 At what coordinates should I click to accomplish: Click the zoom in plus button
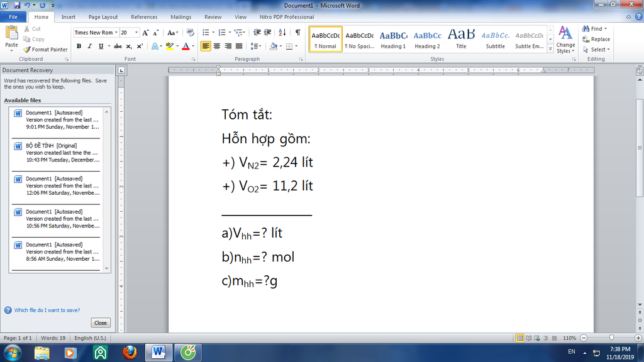638,338
